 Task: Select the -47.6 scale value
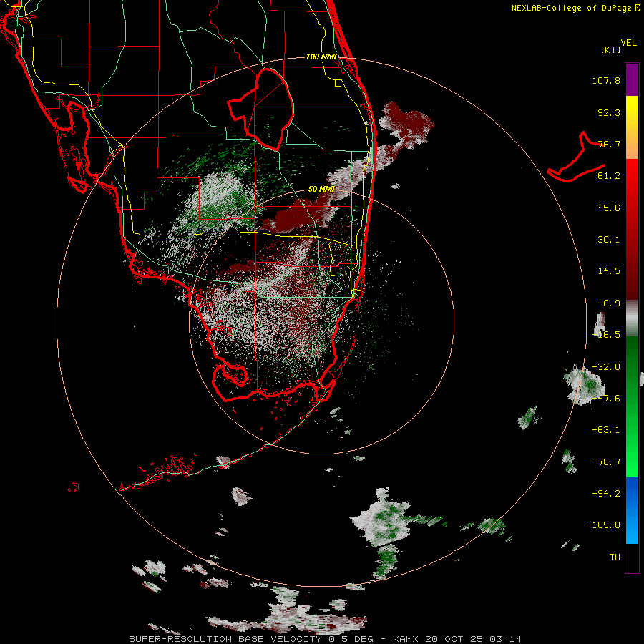tap(606, 399)
